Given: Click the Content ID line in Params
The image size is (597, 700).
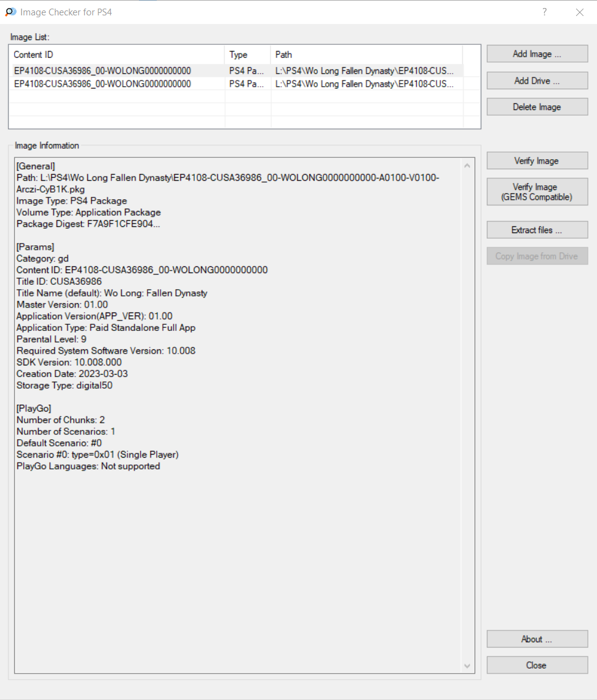Looking at the screenshot, I should coord(142,270).
